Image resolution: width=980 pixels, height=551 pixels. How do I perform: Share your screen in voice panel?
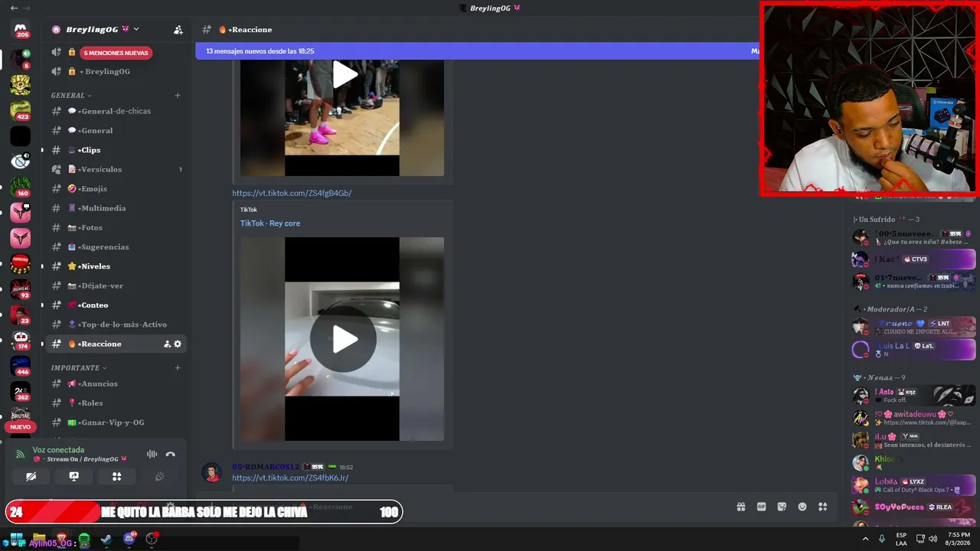[x=73, y=476]
